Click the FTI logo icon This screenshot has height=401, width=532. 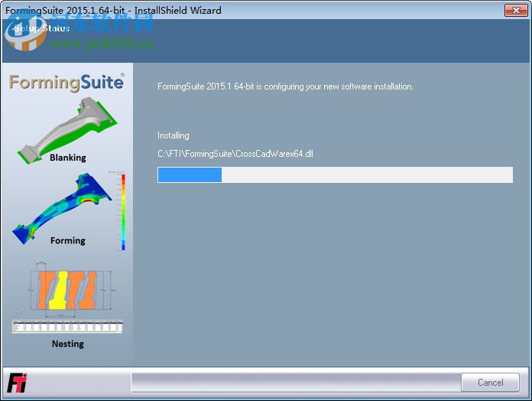click(x=17, y=383)
